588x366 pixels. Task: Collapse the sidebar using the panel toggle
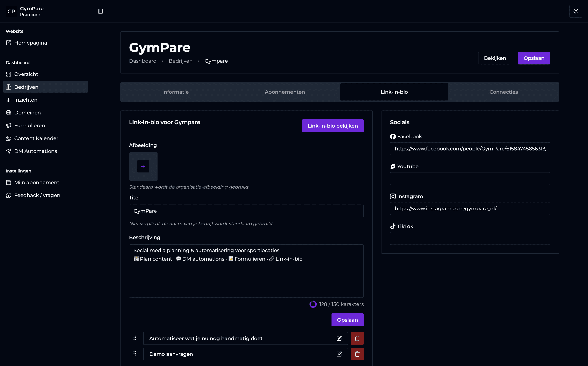pyautogui.click(x=101, y=11)
